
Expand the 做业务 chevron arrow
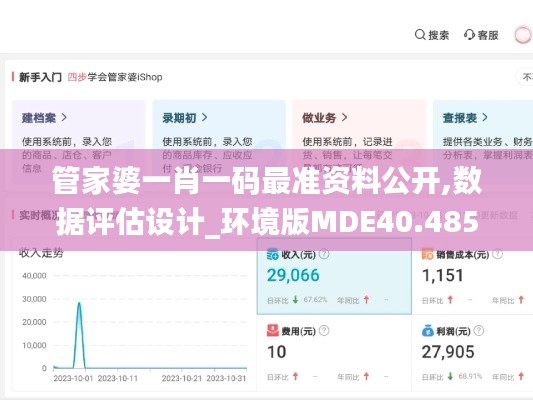point(344,118)
